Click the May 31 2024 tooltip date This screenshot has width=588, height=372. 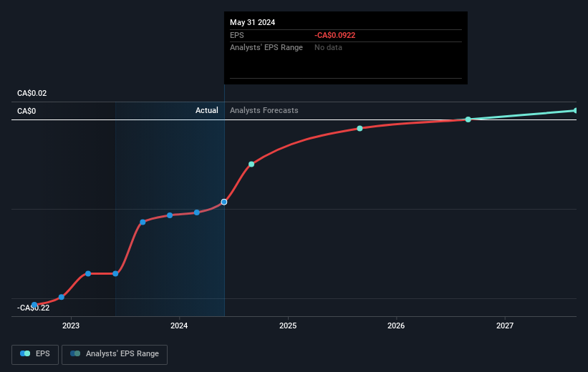click(x=252, y=22)
